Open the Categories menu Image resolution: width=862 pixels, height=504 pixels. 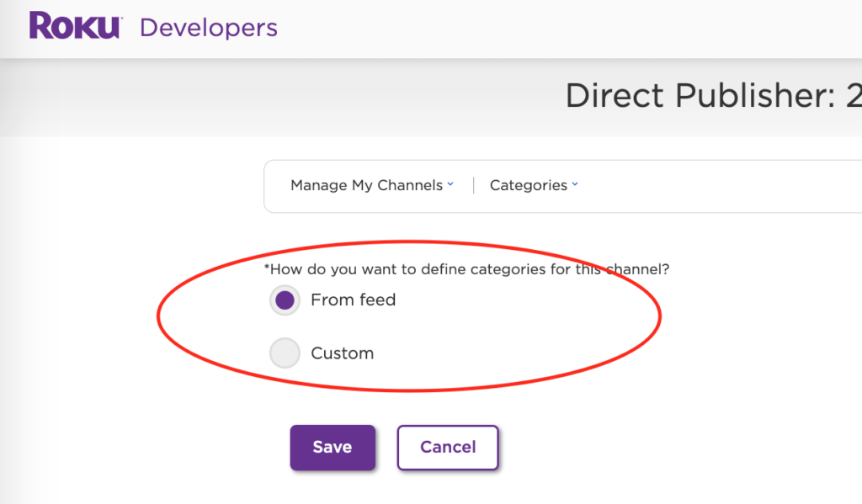[x=528, y=185]
